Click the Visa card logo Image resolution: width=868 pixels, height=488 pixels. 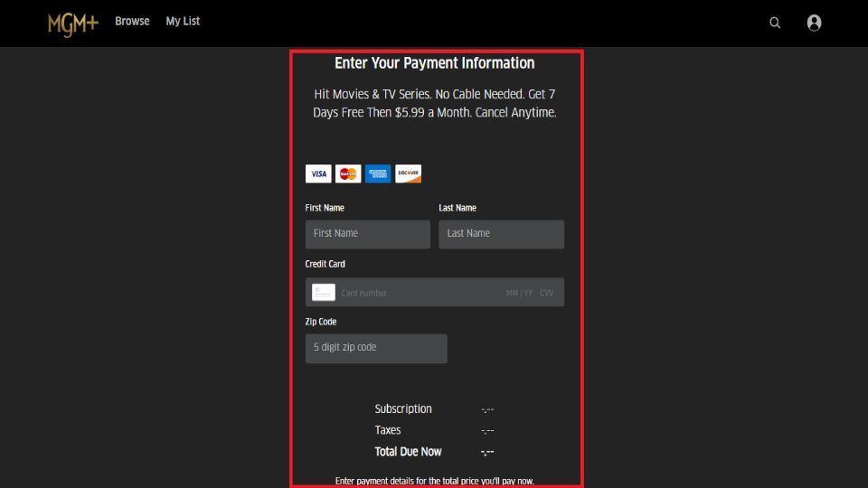(x=318, y=174)
